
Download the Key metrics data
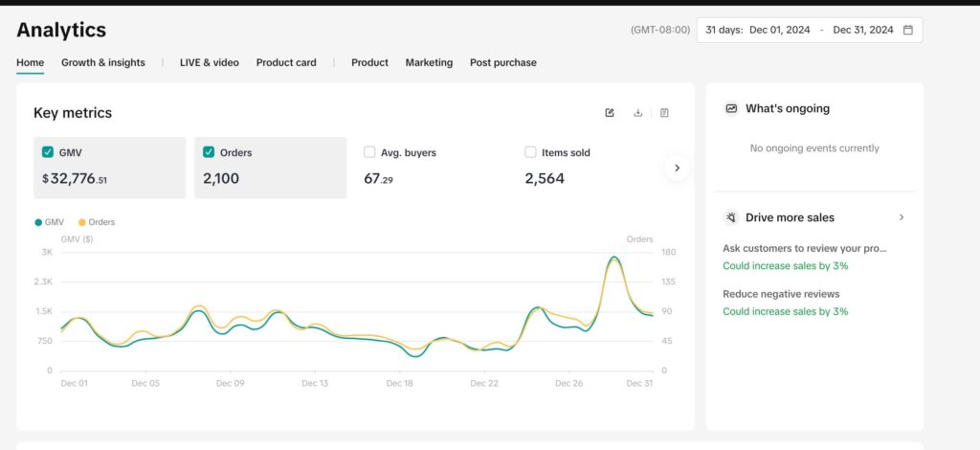click(x=637, y=113)
